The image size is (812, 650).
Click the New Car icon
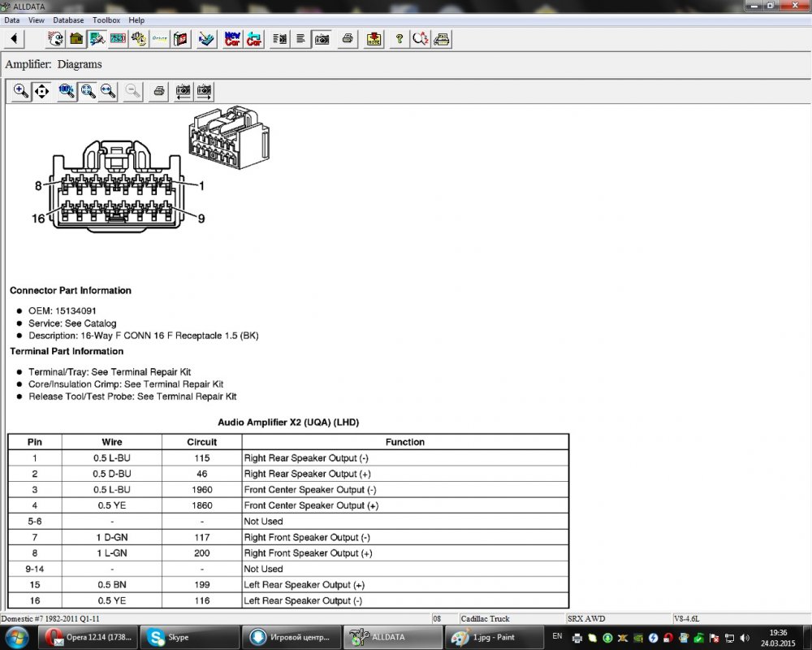coord(232,38)
